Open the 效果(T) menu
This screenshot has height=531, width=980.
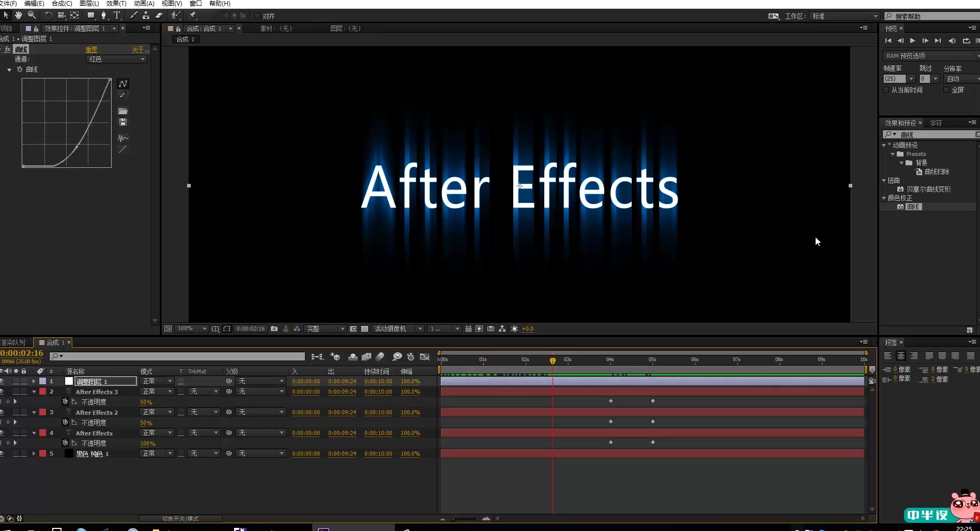click(116, 4)
